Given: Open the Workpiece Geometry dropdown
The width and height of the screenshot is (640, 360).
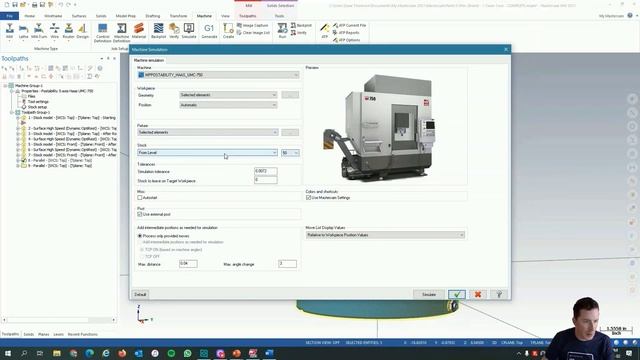Looking at the screenshot, I should pyautogui.click(x=228, y=95).
